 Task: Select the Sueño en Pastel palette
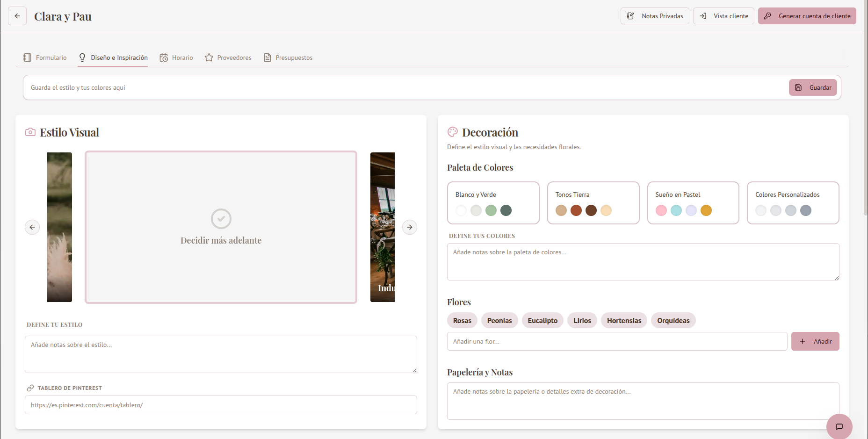click(693, 203)
